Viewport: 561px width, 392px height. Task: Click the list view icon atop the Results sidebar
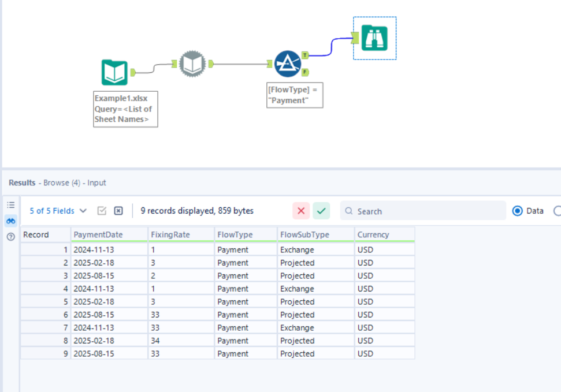(10, 205)
